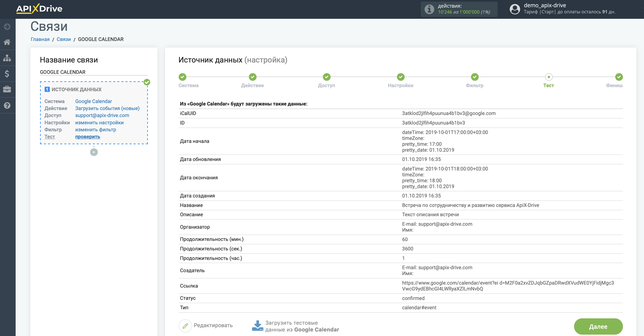Open Google Calendar system link
Screen dimensions: 644x336
pos(94,101)
